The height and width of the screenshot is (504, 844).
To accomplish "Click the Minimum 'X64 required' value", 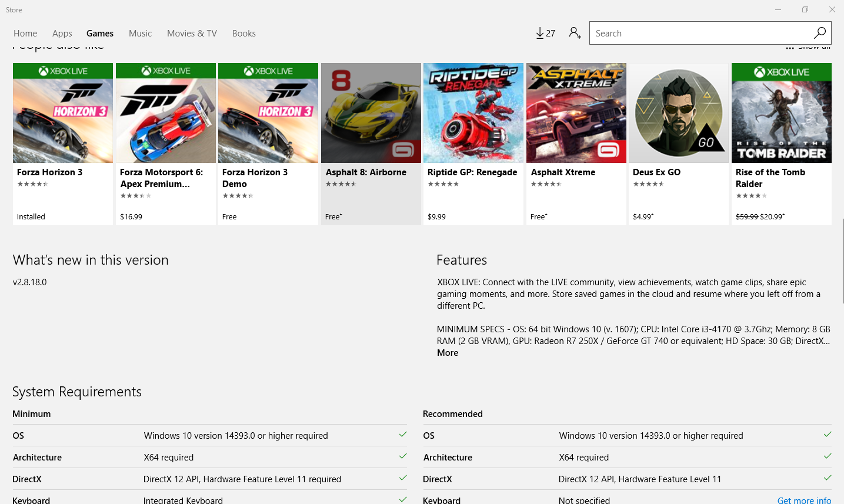I will click(x=169, y=458).
